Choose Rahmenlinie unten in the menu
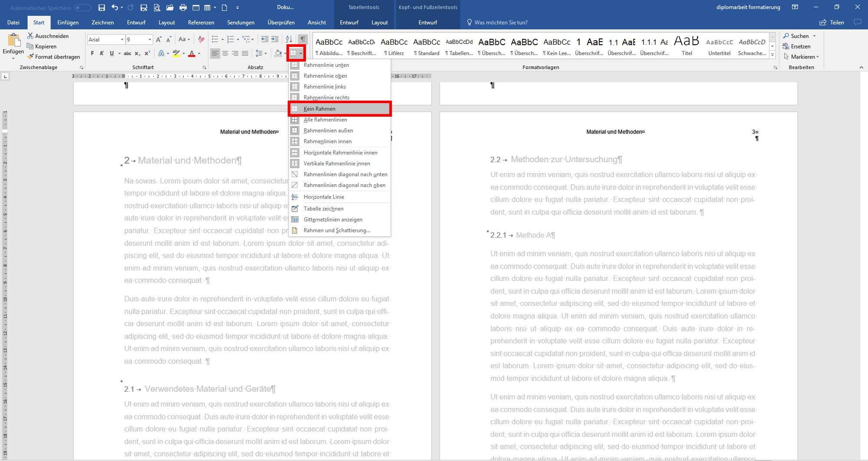This screenshot has height=461, width=868. [340, 65]
